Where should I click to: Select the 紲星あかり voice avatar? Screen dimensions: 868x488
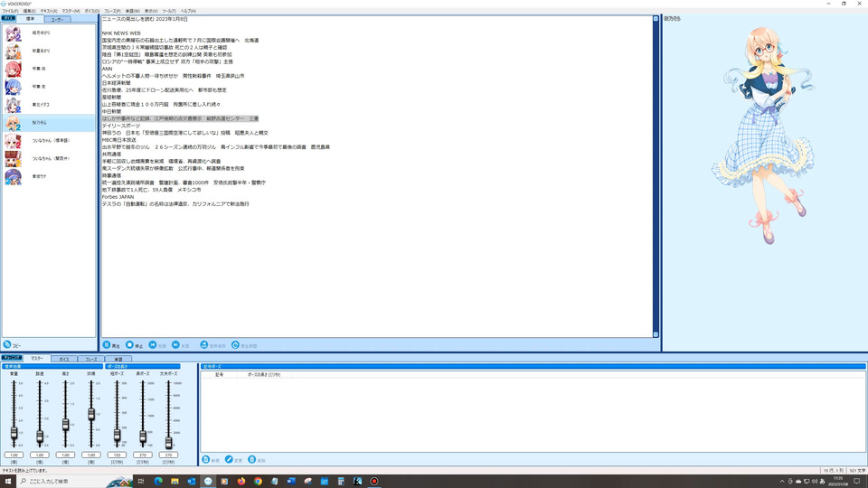click(x=14, y=51)
